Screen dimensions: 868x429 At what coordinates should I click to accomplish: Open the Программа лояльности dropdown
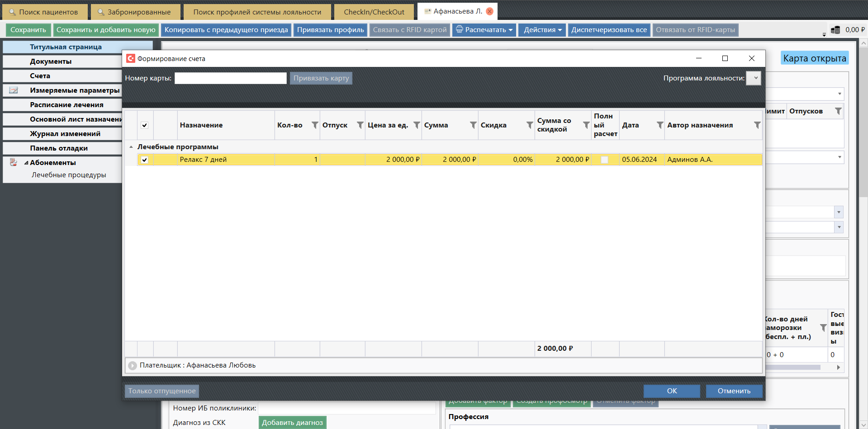pos(754,78)
